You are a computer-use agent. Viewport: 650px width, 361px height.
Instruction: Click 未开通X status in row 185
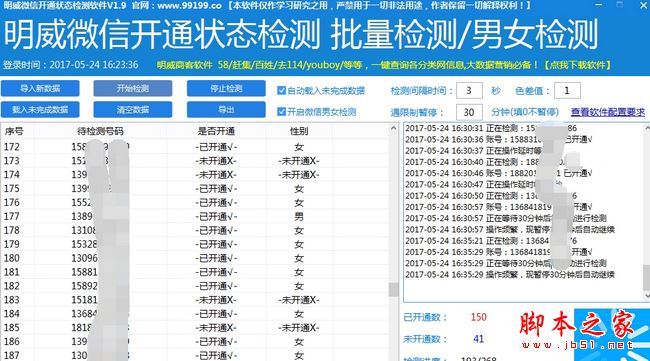click(216, 328)
